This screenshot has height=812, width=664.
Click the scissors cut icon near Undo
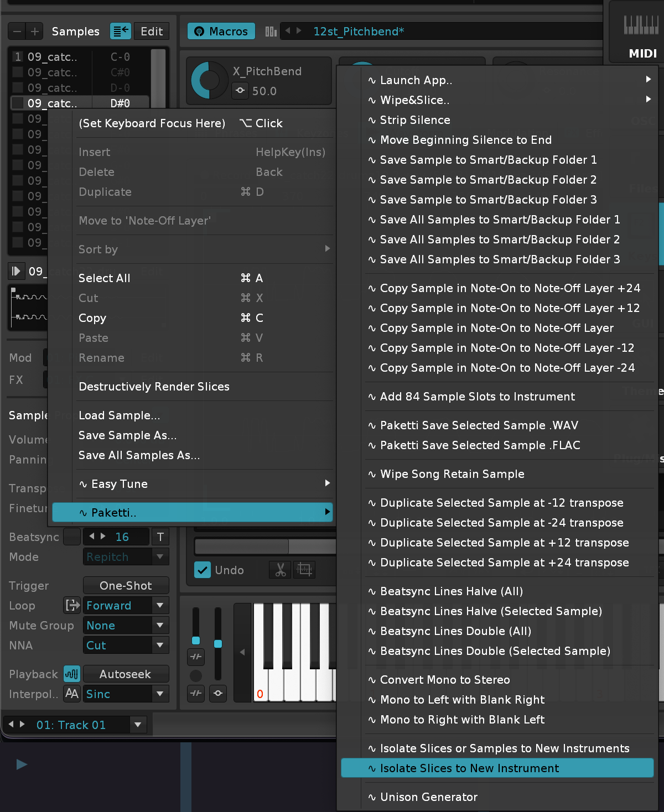[x=281, y=570]
